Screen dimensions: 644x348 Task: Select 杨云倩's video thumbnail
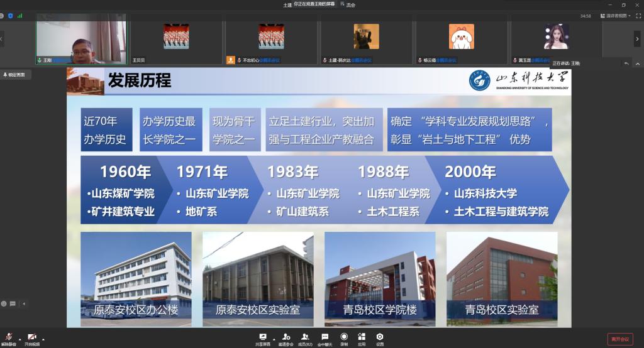tap(461, 38)
